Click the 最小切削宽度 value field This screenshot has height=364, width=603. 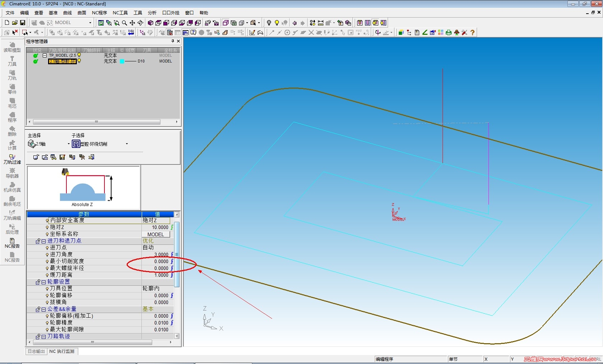156,261
